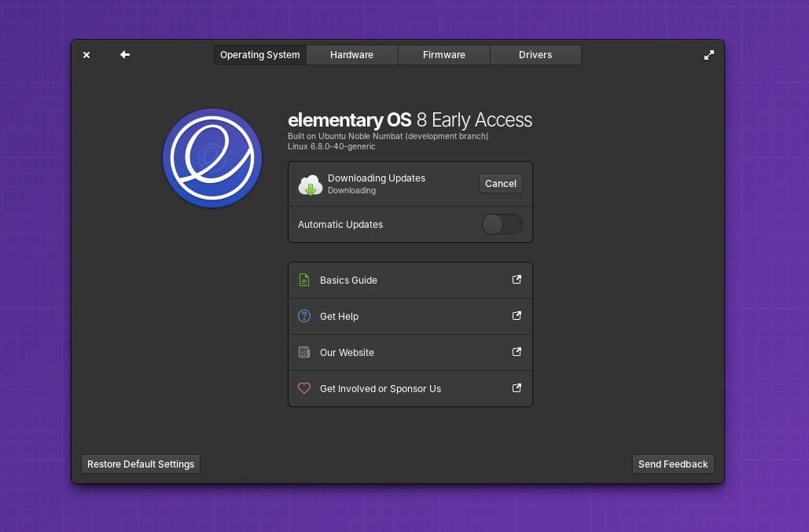809x532 pixels.
Task: Click the heart icon beside Get Involved
Action: click(304, 388)
